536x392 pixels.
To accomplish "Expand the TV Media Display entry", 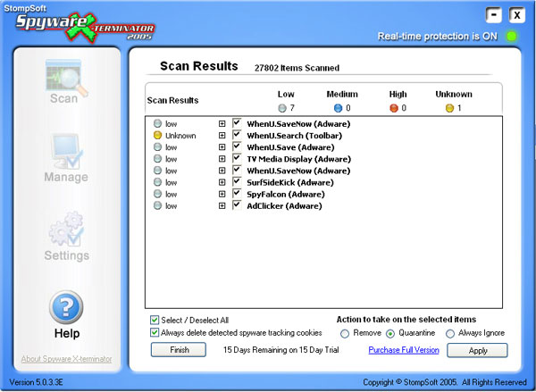I will coord(222,159).
